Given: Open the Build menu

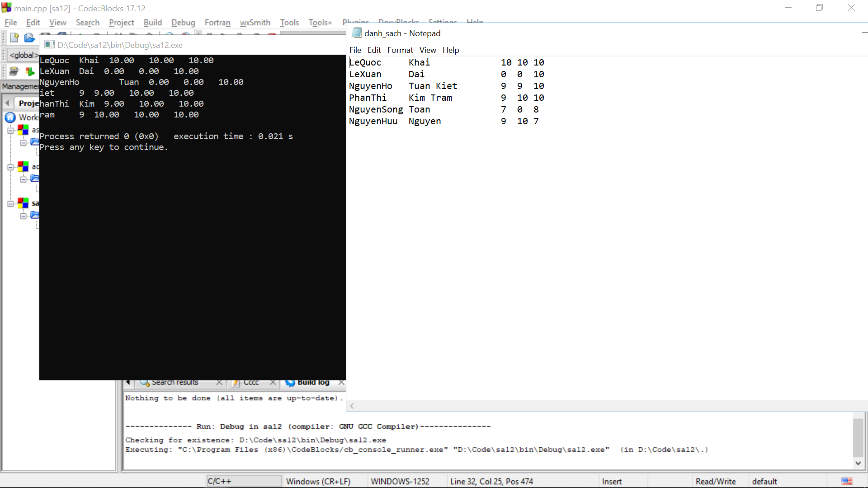Looking at the screenshot, I should [x=152, y=23].
